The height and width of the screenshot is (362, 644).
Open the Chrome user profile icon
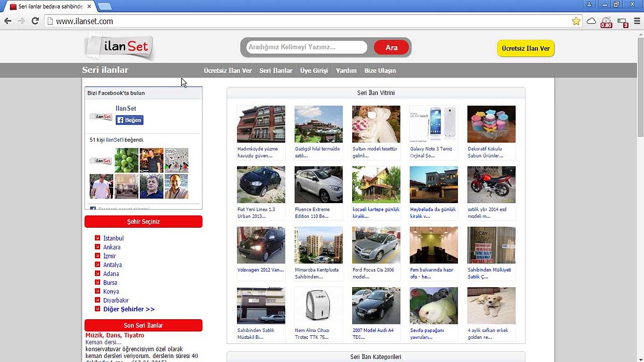pyautogui.click(x=589, y=5)
